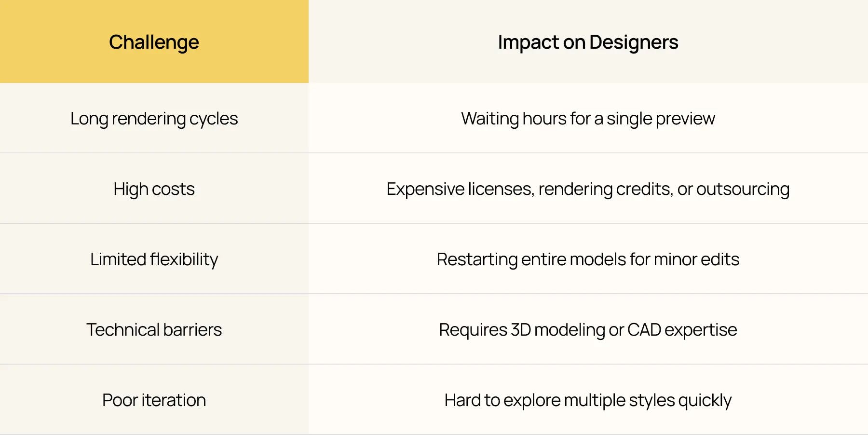
Task: Click the word outsourcing in High costs row
Action: pos(743,189)
